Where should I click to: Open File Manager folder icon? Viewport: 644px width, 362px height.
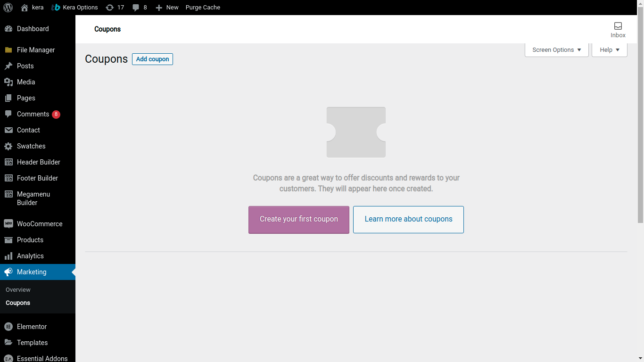[8, 50]
